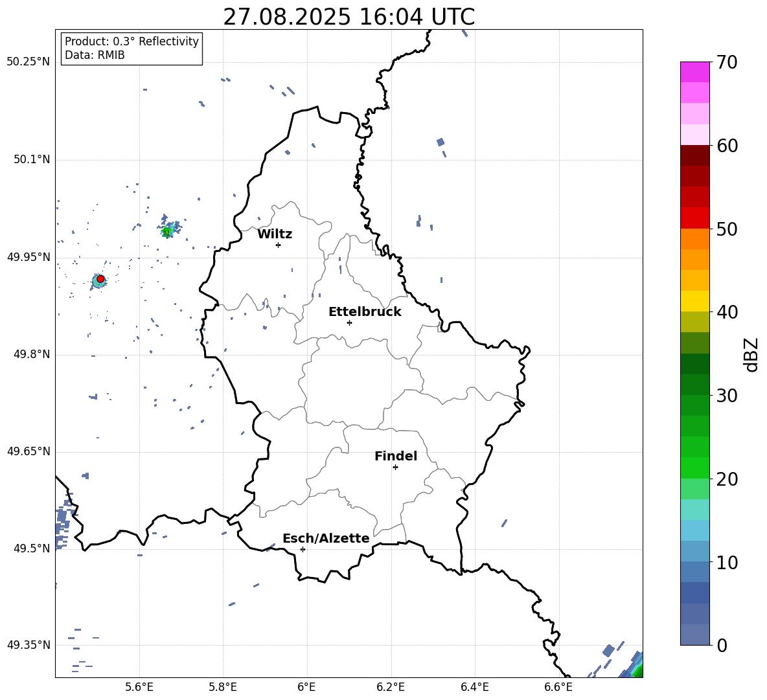
Task: Select the Findel city label
Action: click(396, 456)
